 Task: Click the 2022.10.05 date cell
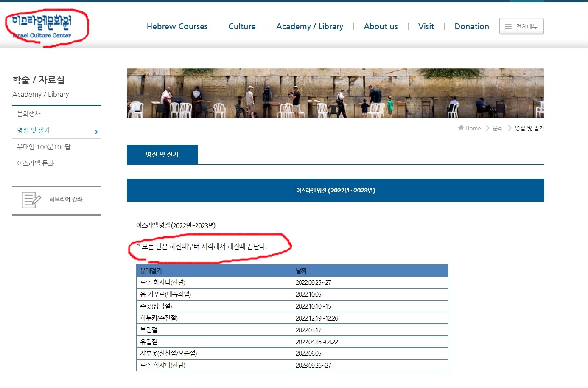(308, 295)
